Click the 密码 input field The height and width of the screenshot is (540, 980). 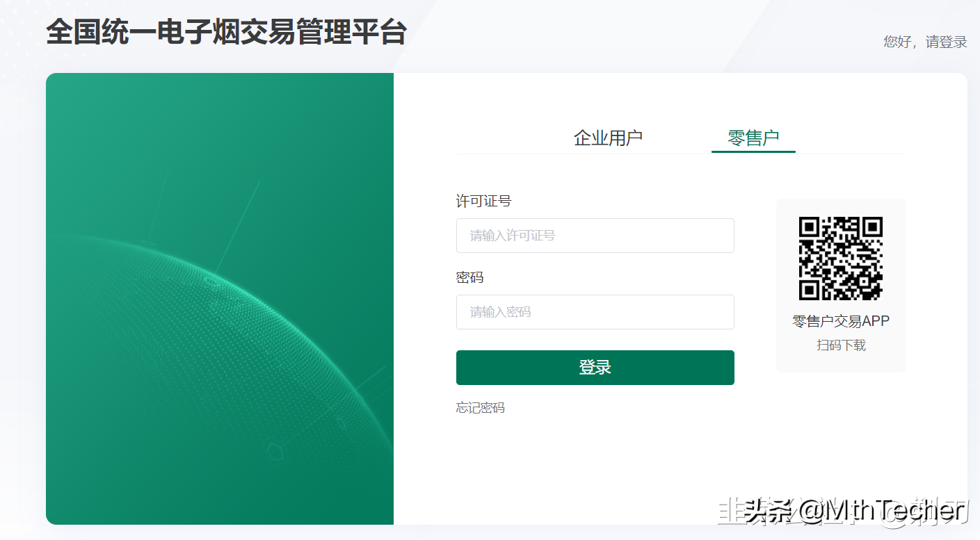[x=595, y=312]
